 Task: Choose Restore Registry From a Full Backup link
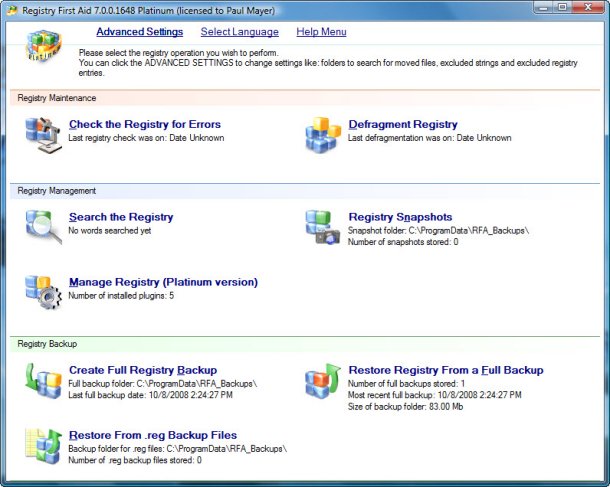pos(446,370)
